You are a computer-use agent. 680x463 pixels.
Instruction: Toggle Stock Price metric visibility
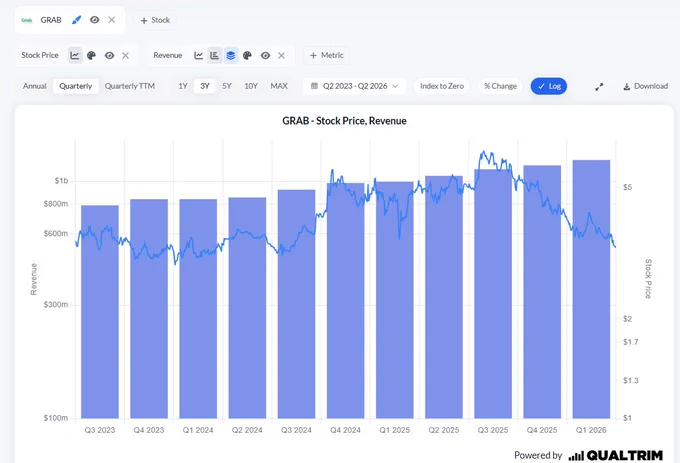pos(109,55)
